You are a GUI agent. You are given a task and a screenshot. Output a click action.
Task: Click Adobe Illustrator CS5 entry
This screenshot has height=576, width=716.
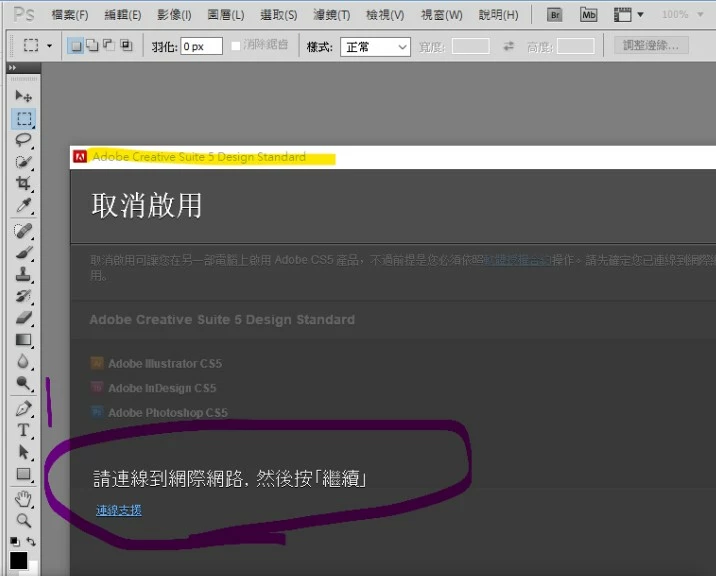pyautogui.click(x=156, y=364)
